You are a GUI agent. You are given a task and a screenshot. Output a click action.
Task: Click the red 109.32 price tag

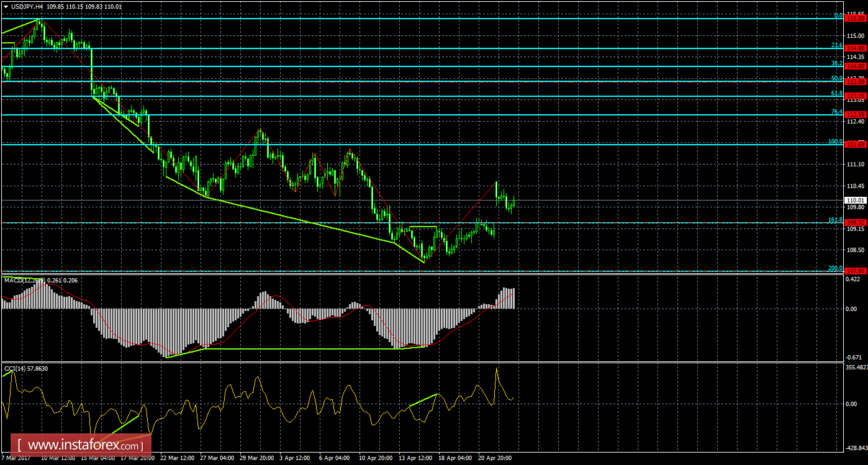856,222
